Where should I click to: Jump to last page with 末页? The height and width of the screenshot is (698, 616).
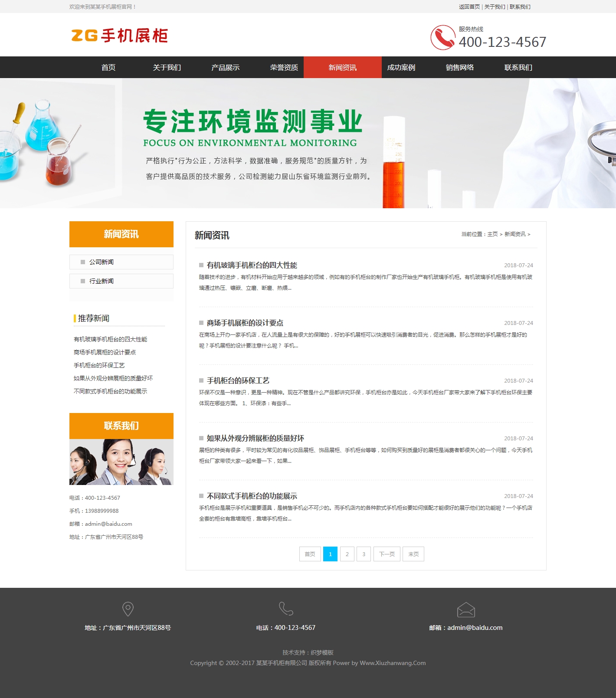(413, 554)
